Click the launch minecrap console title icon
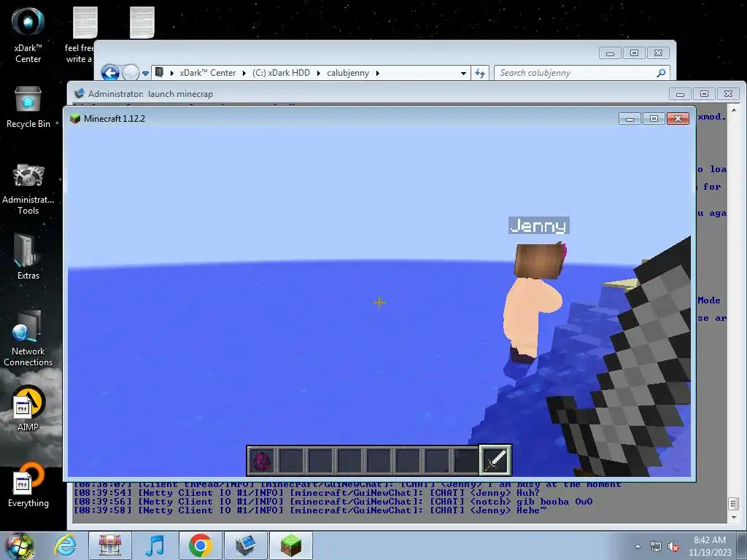The image size is (747, 560). (79, 93)
